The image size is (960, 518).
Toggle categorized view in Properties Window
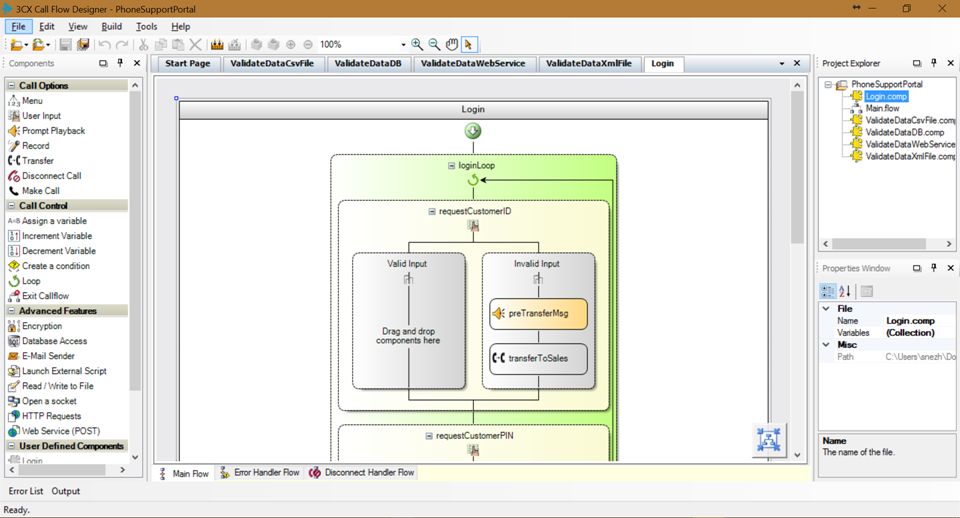point(827,291)
